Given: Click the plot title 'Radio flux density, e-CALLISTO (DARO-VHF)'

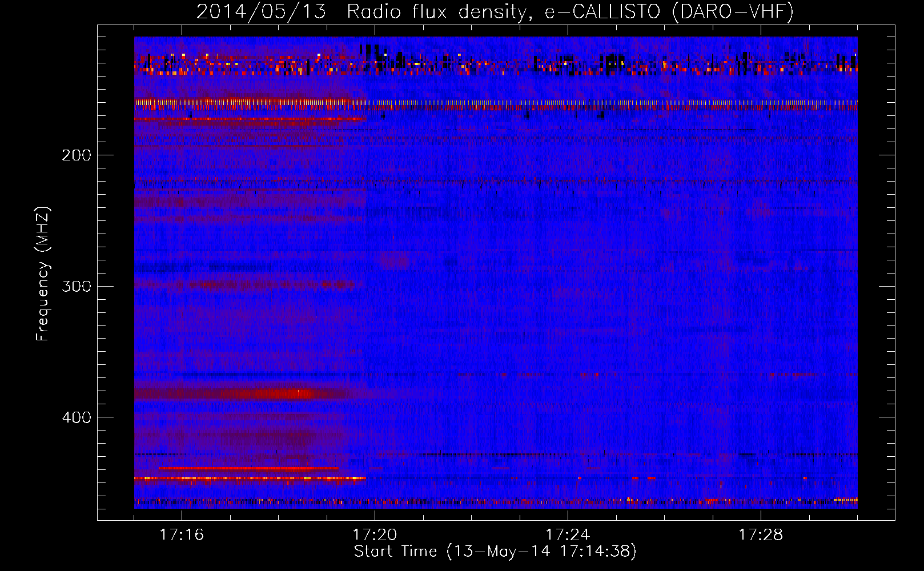Looking at the screenshot, I should coord(570,12).
